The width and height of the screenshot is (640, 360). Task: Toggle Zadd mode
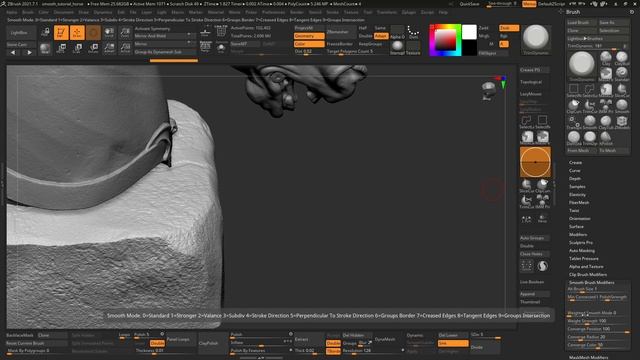[484, 28]
